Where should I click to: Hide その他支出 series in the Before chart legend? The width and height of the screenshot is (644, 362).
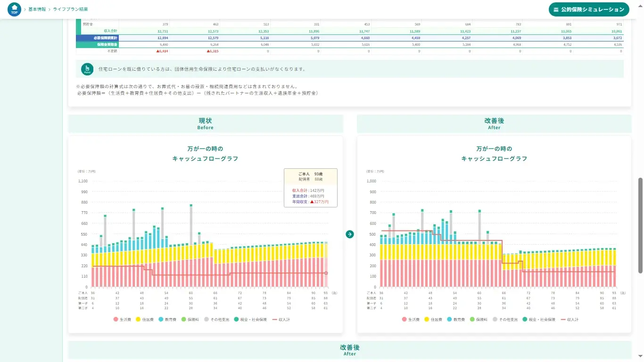(x=217, y=320)
